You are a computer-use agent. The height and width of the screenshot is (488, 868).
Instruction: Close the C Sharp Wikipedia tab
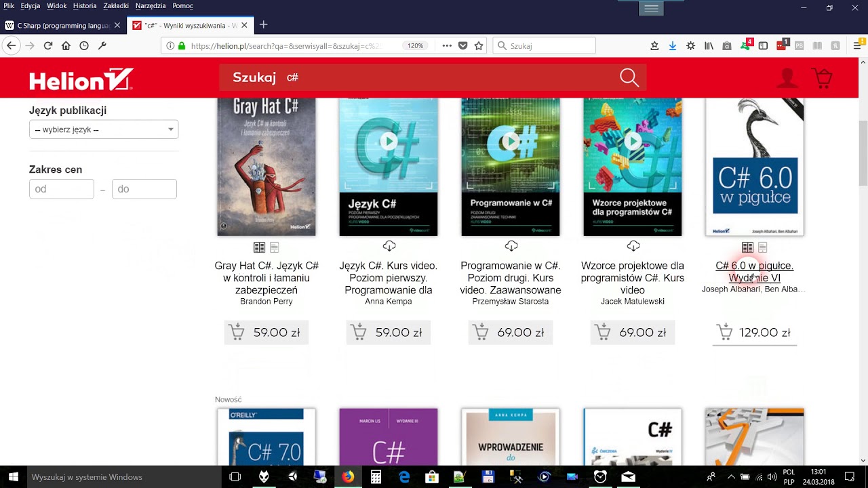[x=117, y=25]
